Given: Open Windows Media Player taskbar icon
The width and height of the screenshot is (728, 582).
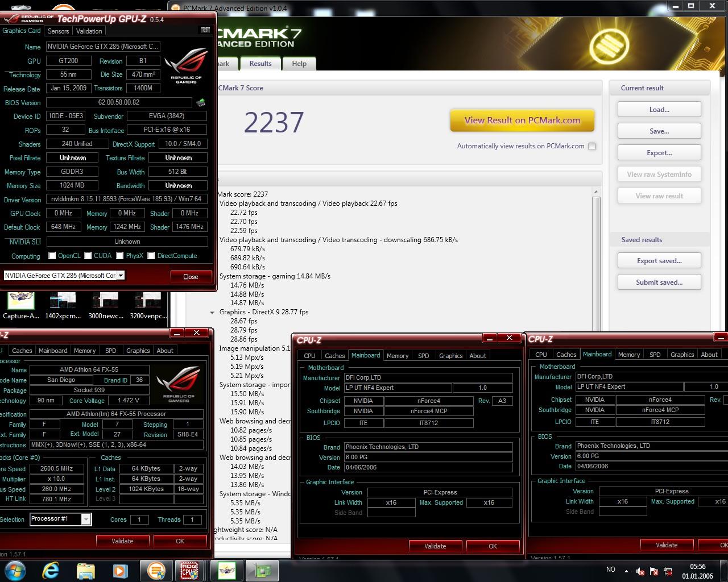Looking at the screenshot, I should 120,570.
